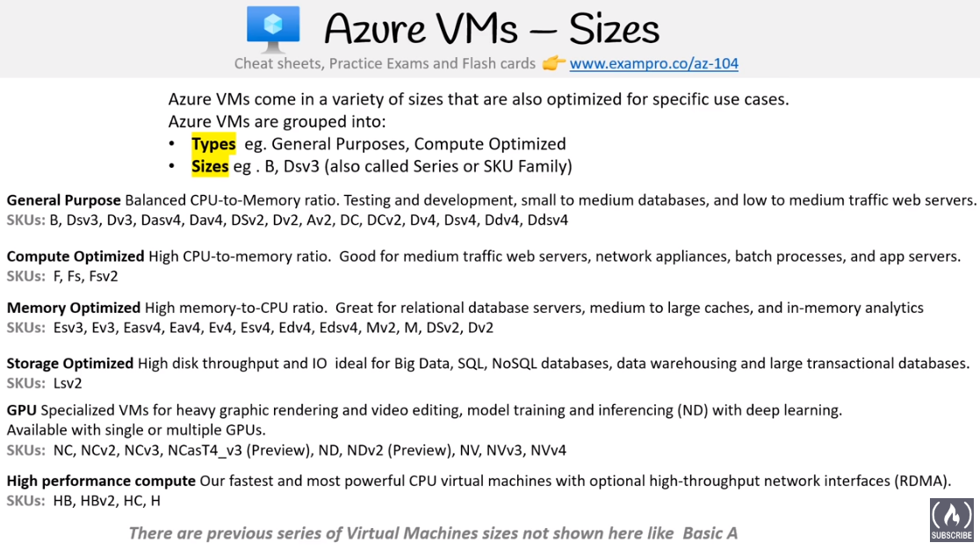The width and height of the screenshot is (980, 550).
Task: Click the pointing hand emoji icon
Action: 553,63
